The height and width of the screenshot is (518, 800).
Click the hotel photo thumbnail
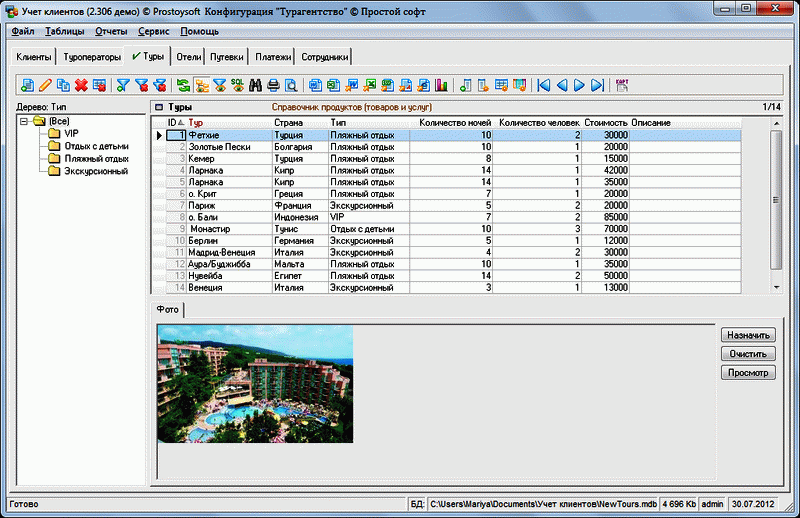tap(255, 383)
